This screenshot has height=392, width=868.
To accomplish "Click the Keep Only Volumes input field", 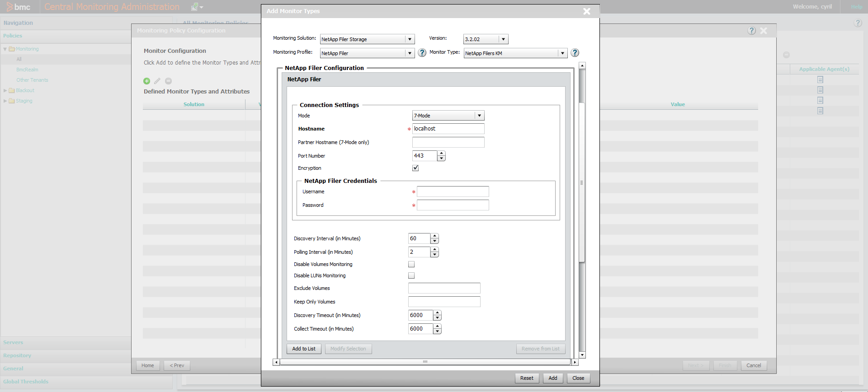I will 444,302.
